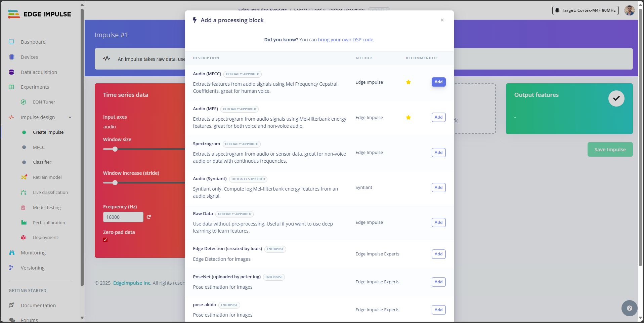
Task: Click the Versioning branch icon
Action: click(x=11, y=268)
